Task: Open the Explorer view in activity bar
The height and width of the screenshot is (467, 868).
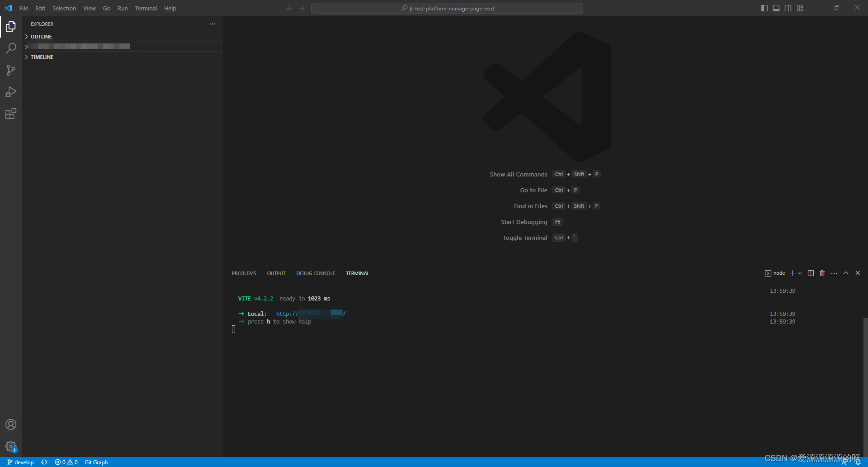Action: tap(11, 27)
